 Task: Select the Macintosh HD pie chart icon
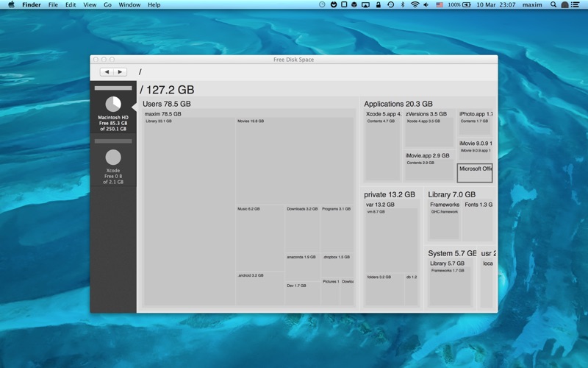point(113,104)
